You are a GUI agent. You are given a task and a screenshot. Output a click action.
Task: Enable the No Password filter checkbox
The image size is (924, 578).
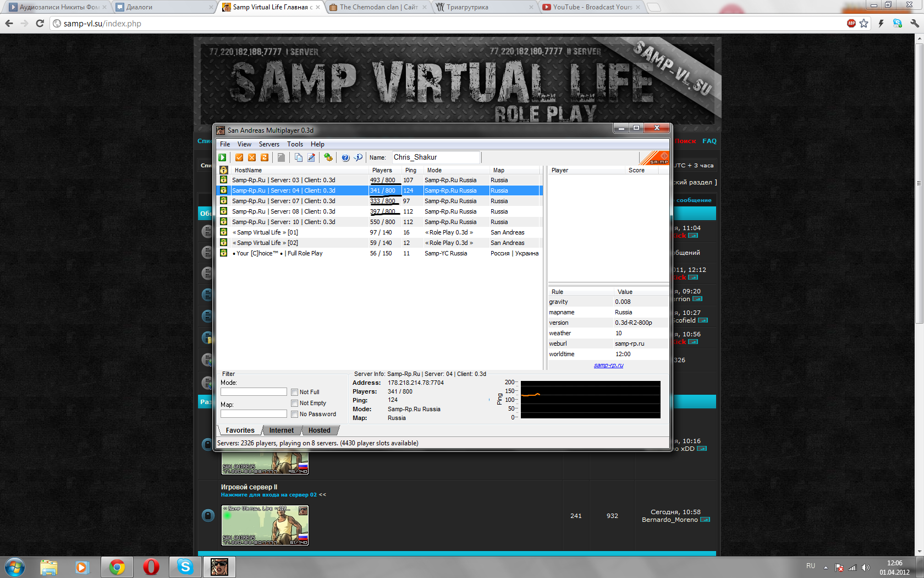pyautogui.click(x=295, y=415)
